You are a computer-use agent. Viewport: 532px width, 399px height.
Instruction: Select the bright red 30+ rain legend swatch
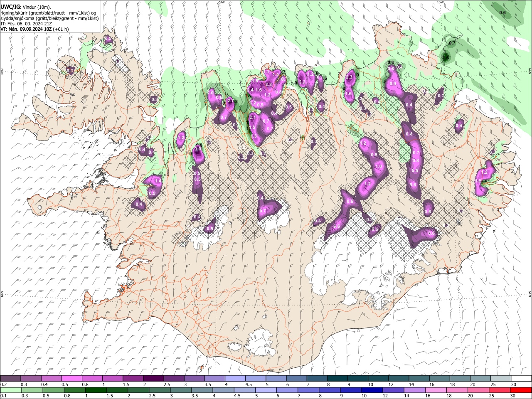521,390
